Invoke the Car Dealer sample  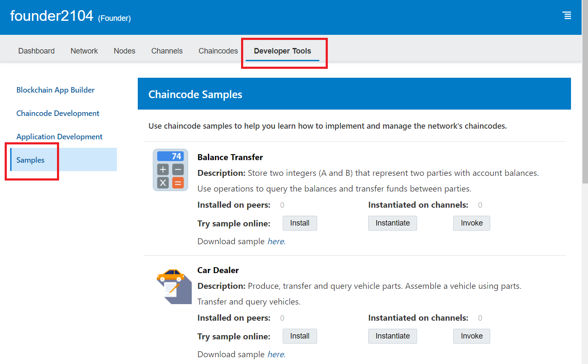[x=472, y=336]
